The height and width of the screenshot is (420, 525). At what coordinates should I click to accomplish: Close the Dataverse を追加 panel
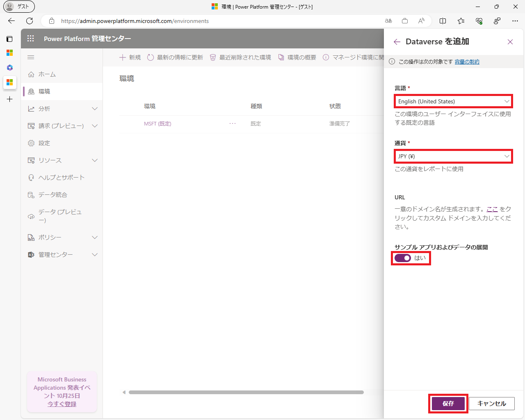[x=510, y=42]
